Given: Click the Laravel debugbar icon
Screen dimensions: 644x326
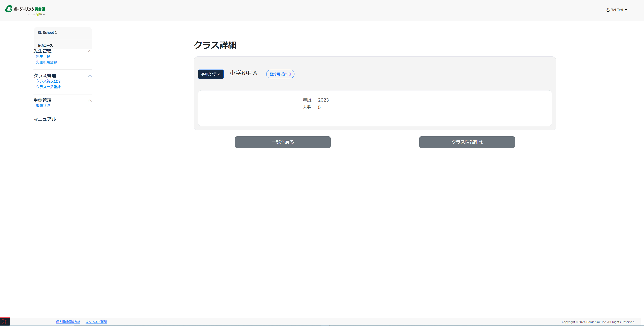Looking at the screenshot, I should coord(5,322).
